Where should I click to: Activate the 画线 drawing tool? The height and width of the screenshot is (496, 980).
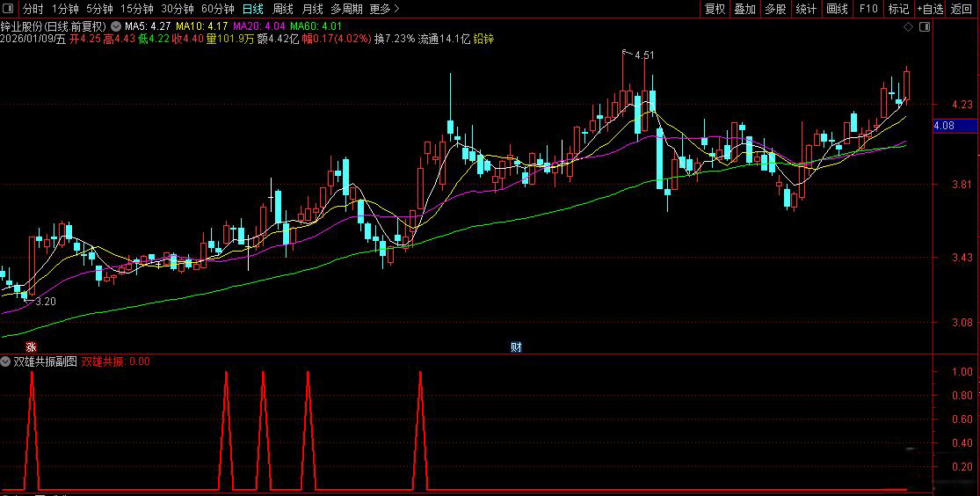click(x=837, y=9)
